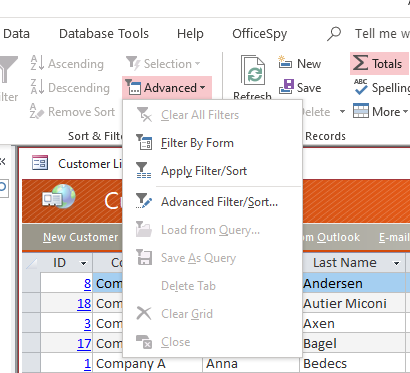
Task: Select the Andersen last name cell
Action: (353, 283)
